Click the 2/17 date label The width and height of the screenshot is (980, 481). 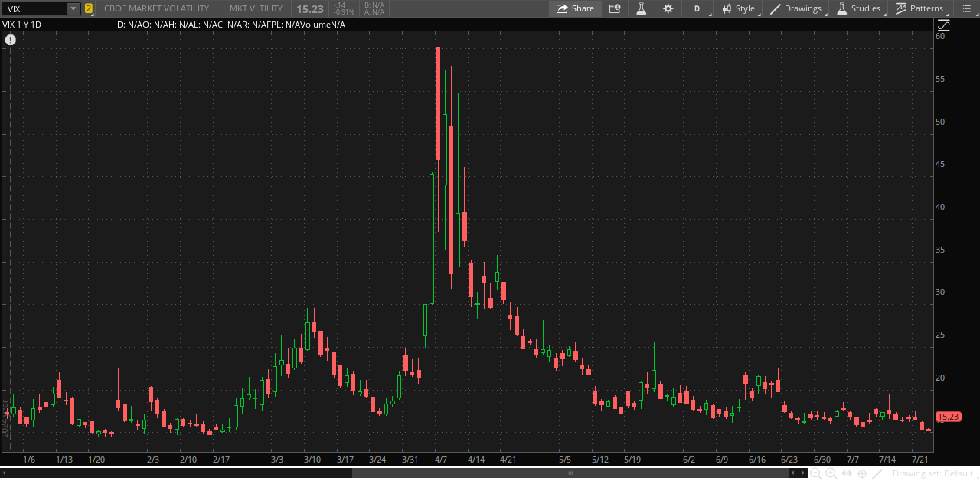(x=221, y=460)
